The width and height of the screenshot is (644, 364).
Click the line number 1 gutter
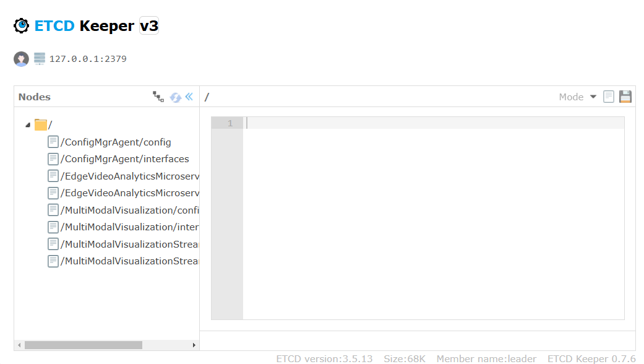tap(227, 123)
